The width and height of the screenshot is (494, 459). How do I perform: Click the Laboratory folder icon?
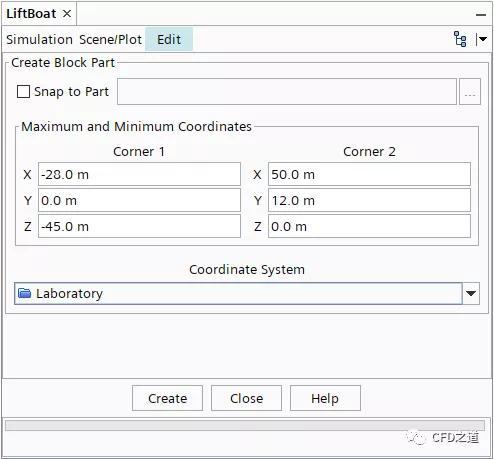click(x=24, y=293)
